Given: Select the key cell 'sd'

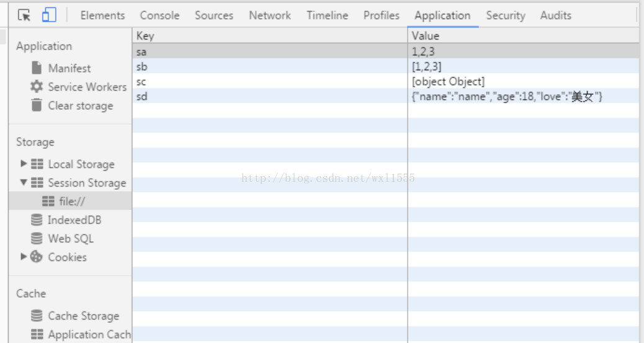Looking at the screenshot, I should 270,96.
